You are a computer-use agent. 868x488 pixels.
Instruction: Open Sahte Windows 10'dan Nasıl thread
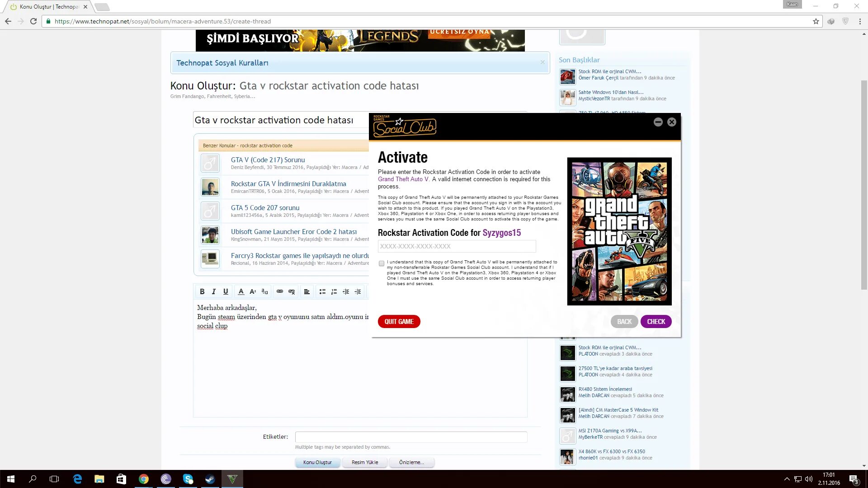pyautogui.click(x=611, y=92)
